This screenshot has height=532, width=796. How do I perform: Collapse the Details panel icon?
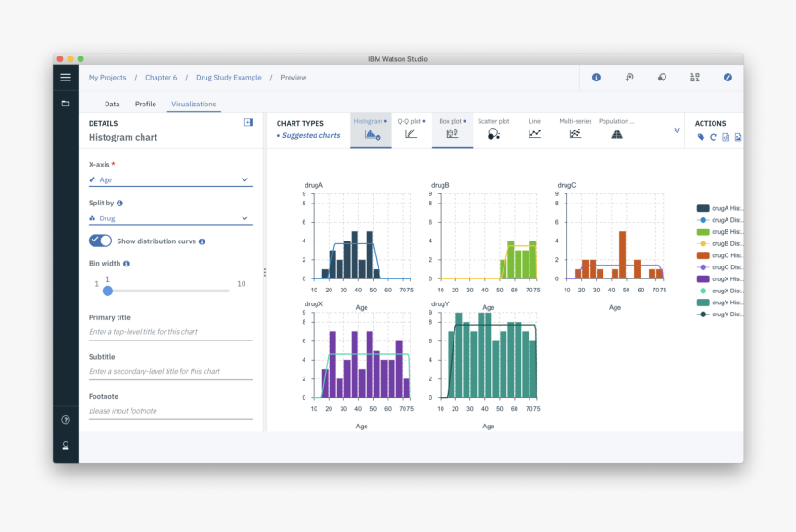[248, 122]
